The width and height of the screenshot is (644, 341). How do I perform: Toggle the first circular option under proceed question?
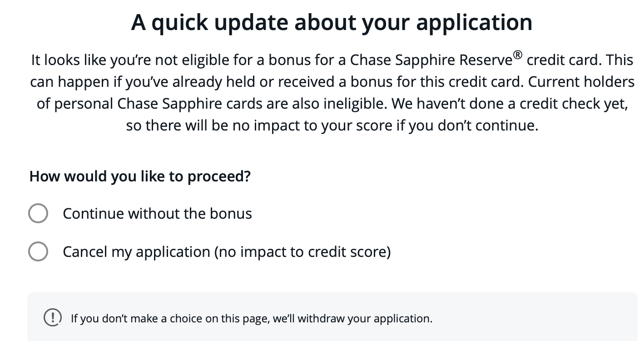click(x=38, y=213)
